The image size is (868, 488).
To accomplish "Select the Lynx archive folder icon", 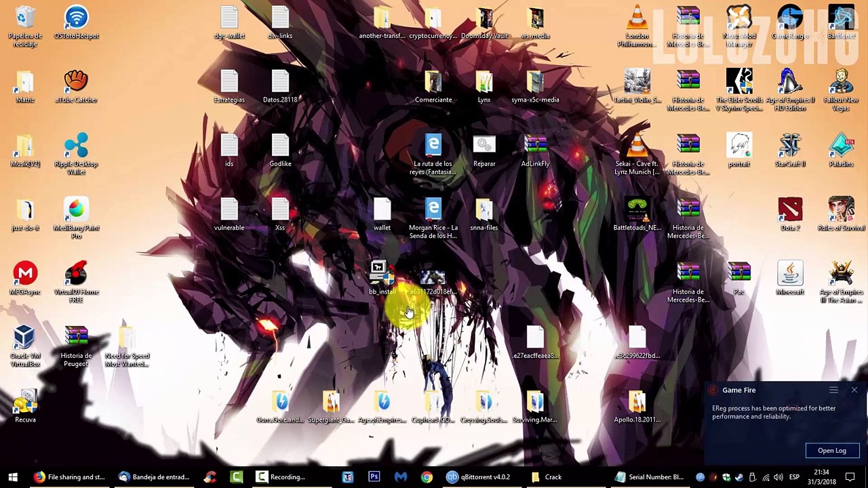I will point(484,87).
